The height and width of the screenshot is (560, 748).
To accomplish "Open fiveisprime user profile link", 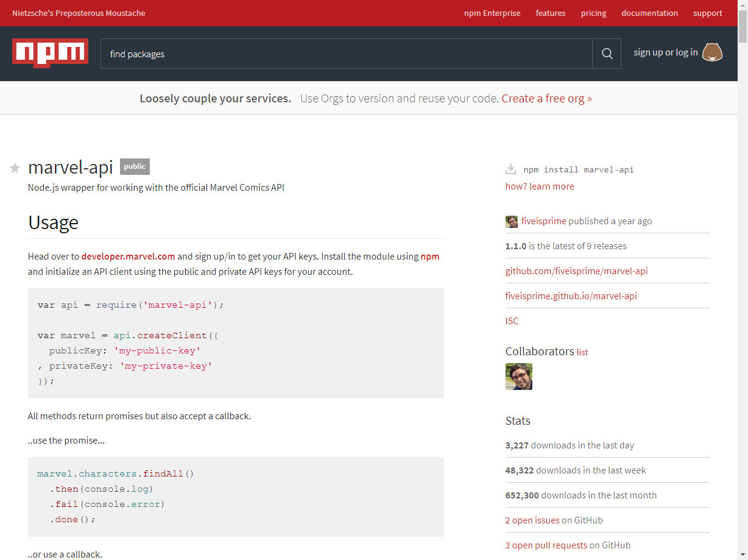I will (544, 221).
